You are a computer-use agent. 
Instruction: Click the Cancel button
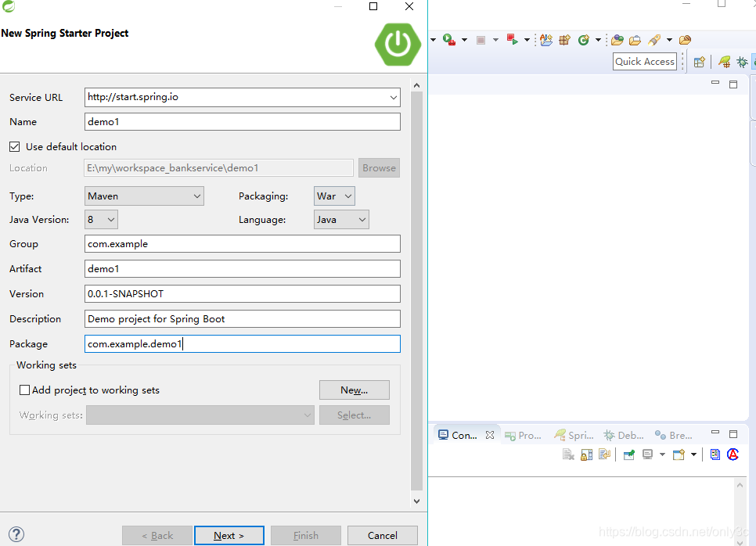click(x=383, y=535)
